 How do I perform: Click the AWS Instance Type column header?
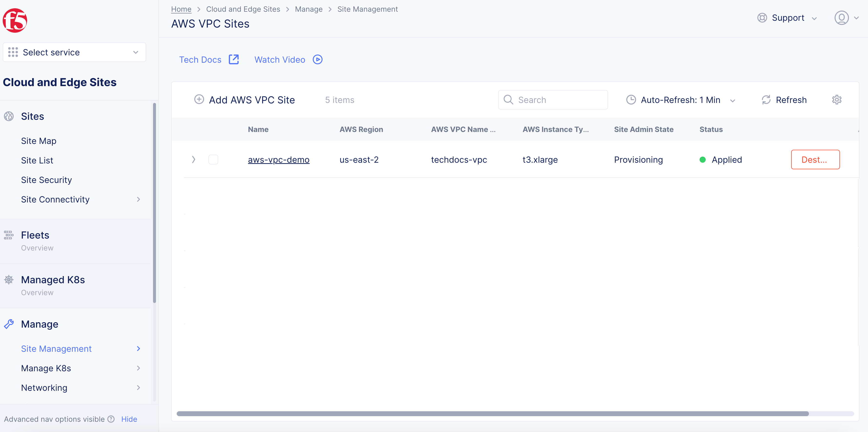(x=556, y=129)
